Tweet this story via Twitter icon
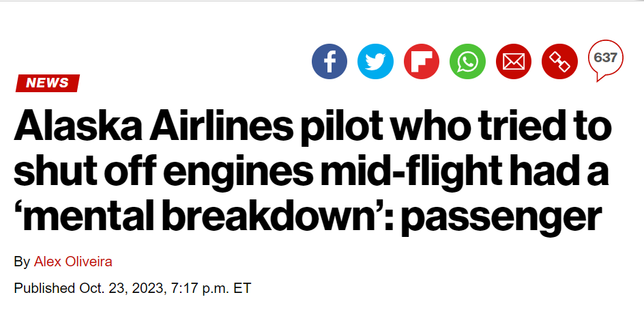Viewport: 644px width, 310px height. (x=375, y=61)
